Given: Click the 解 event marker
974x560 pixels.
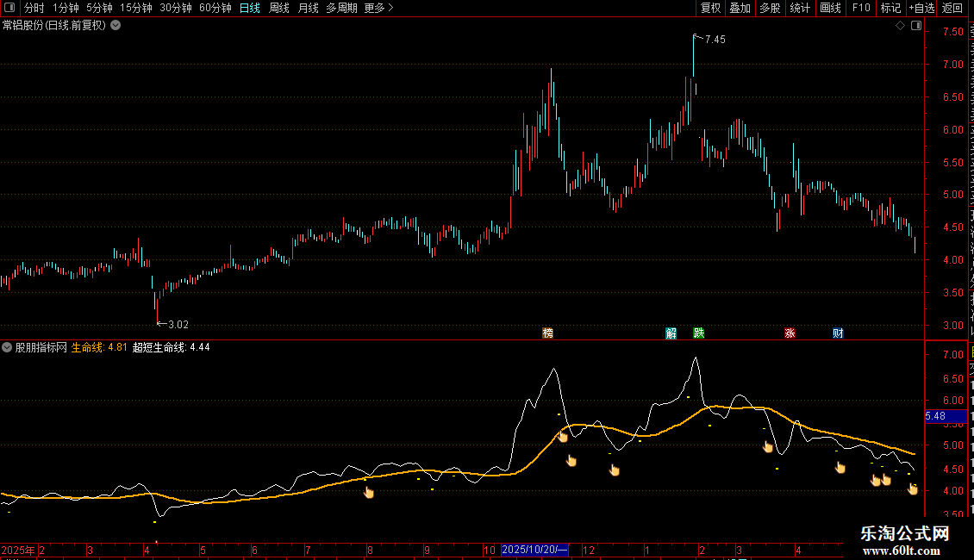Looking at the screenshot, I should [671, 333].
